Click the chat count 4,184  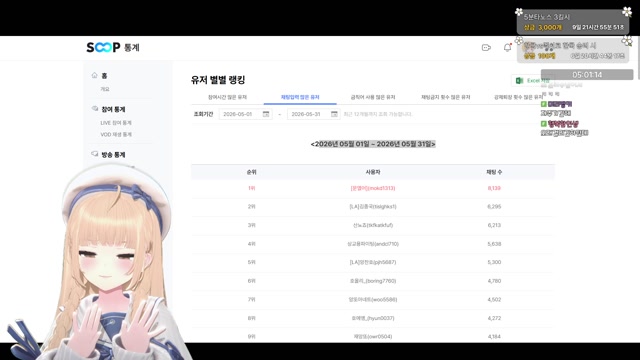pyautogui.click(x=494, y=336)
